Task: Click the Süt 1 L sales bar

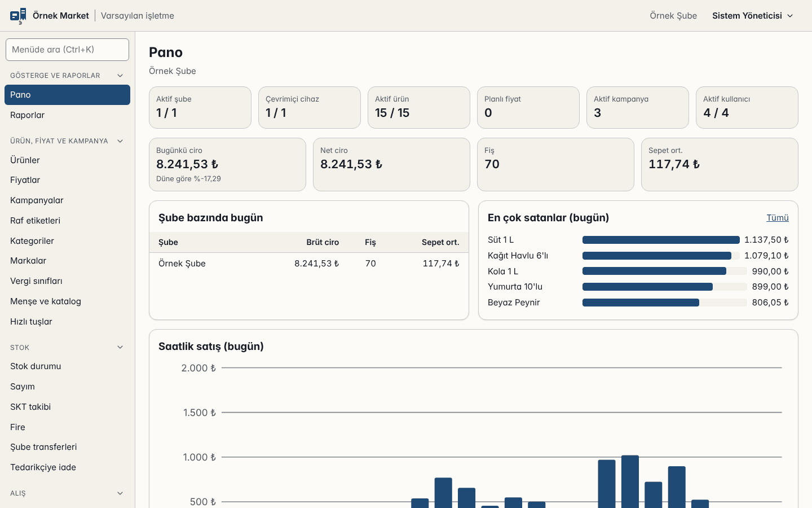Action: pos(661,240)
